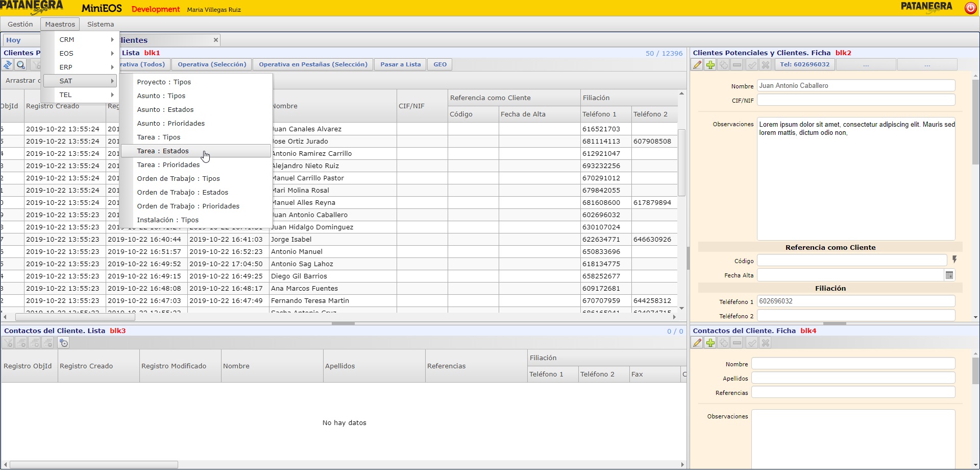Choose Orden de Trabajo : Estados

(196, 192)
